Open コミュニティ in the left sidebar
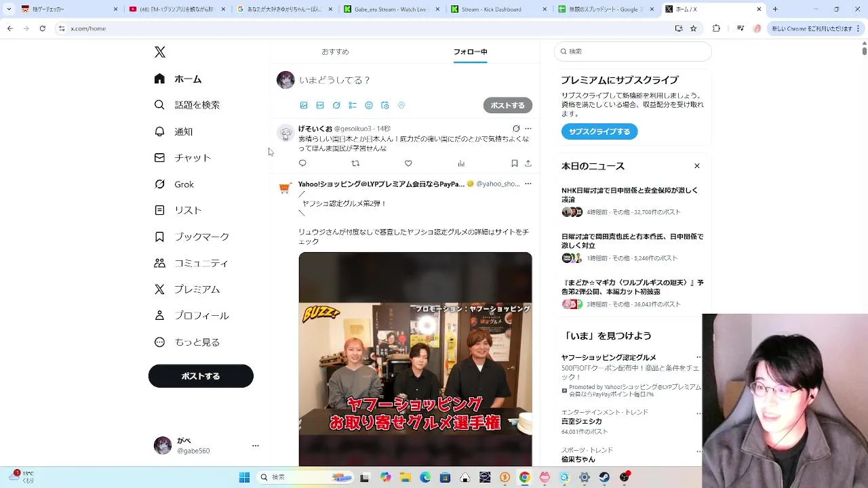Image resolution: width=868 pixels, height=488 pixels. (x=191, y=263)
